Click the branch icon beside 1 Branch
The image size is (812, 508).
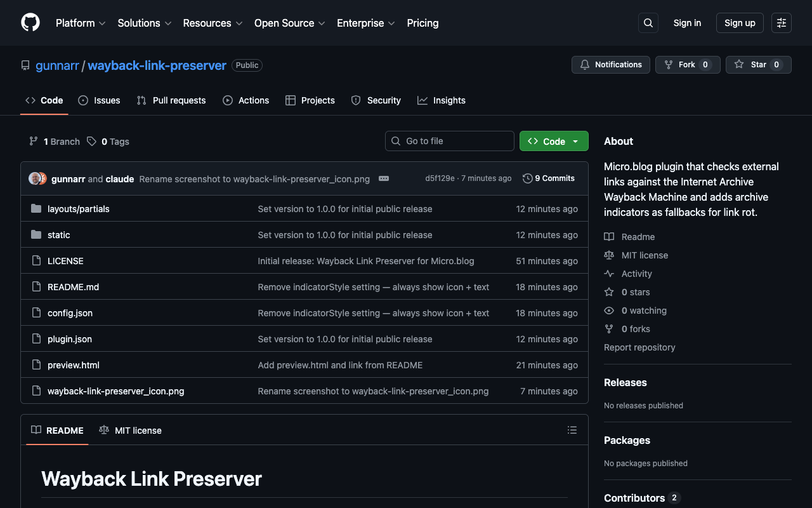click(33, 141)
